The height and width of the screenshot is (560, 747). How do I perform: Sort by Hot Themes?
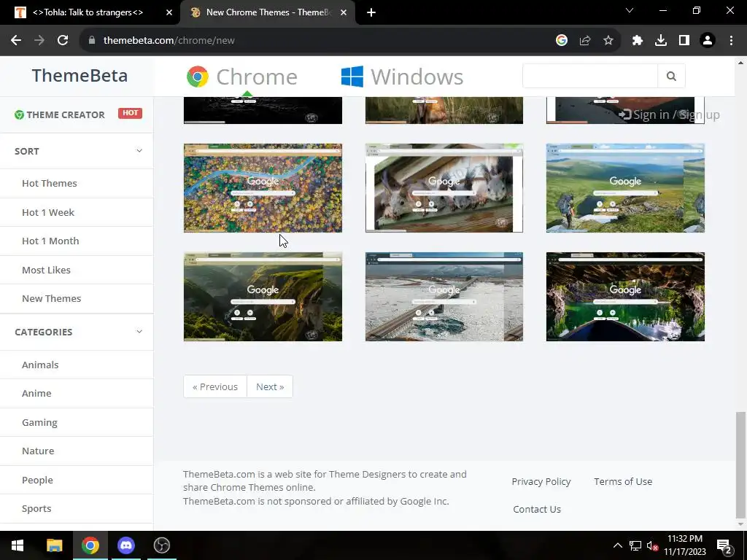click(50, 183)
